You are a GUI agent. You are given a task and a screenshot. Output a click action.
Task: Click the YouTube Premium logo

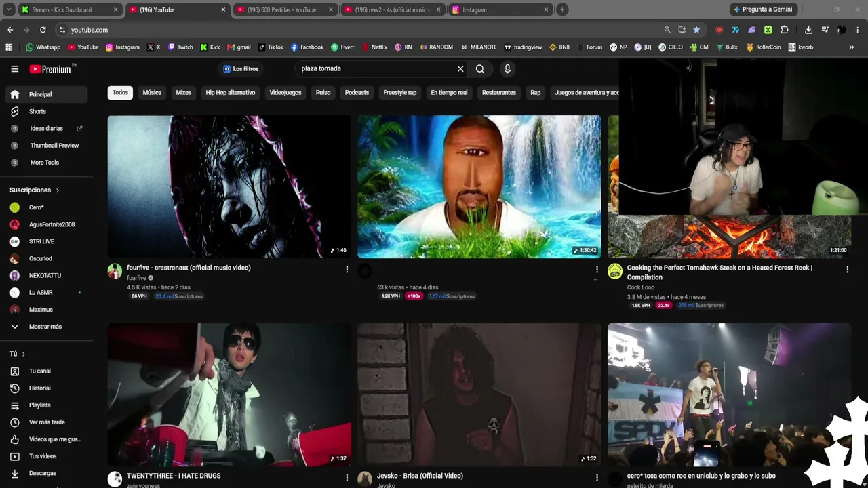(50, 69)
